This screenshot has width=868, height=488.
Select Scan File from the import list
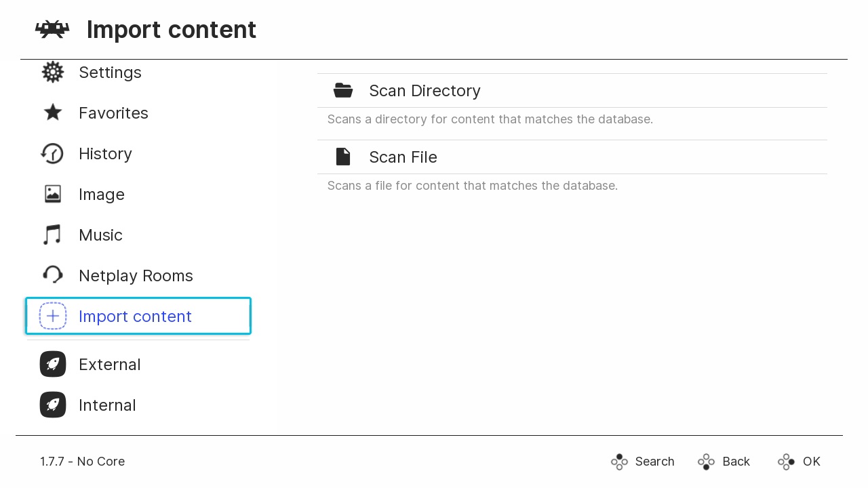point(403,157)
